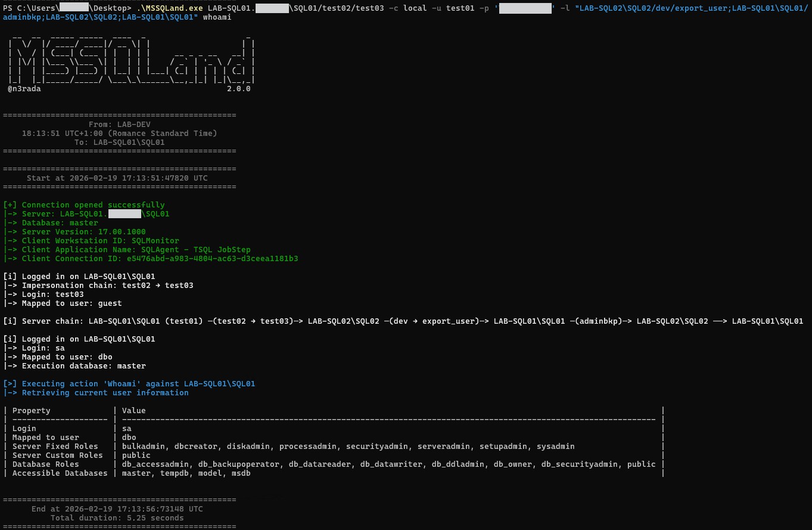This screenshot has height=530, width=812.
Task: Click the From: LAB-DEV hostname line
Action: point(119,124)
